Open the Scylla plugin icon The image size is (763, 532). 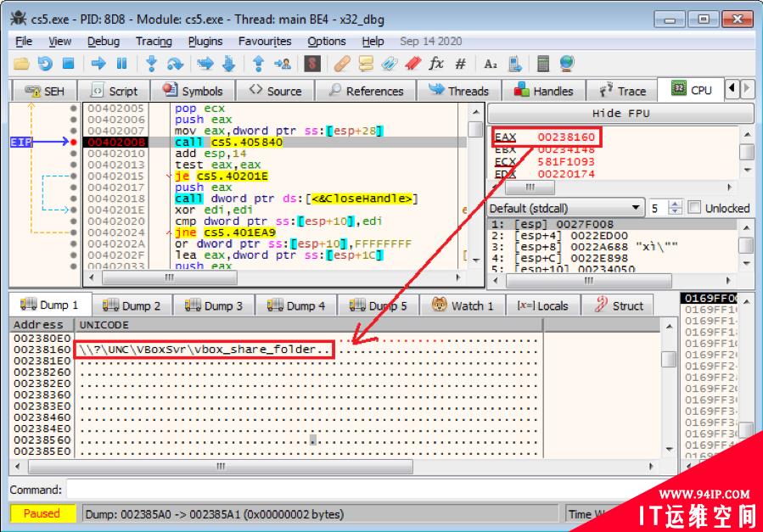pos(312,64)
